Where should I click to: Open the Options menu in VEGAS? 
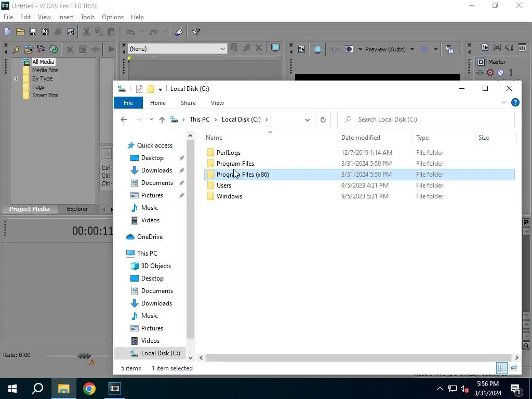click(113, 17)
